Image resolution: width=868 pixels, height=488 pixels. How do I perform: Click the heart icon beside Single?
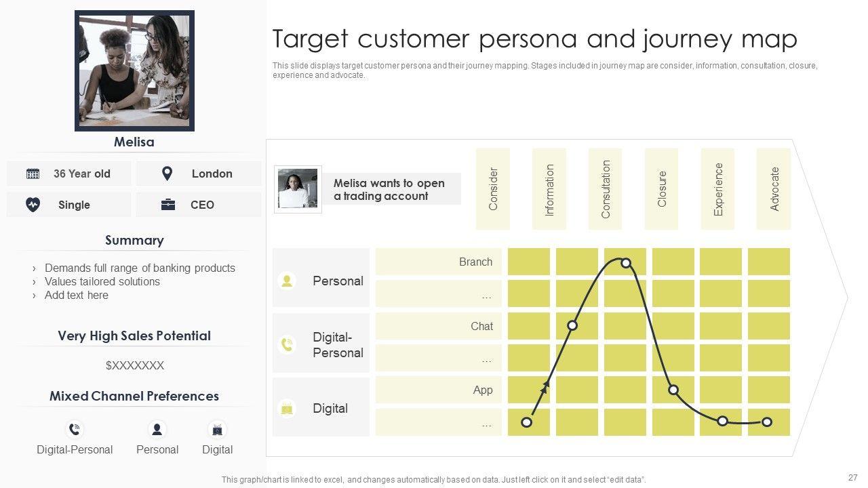pos(33,205)
